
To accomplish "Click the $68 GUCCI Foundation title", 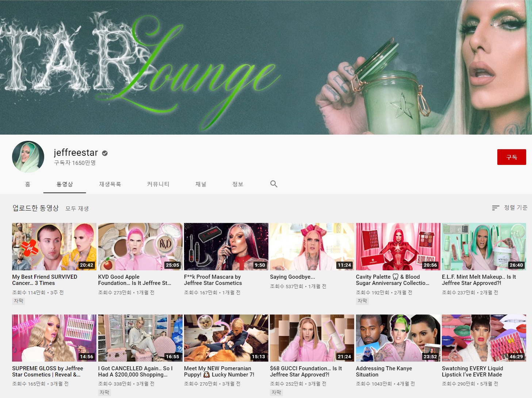I will [306, 371].
